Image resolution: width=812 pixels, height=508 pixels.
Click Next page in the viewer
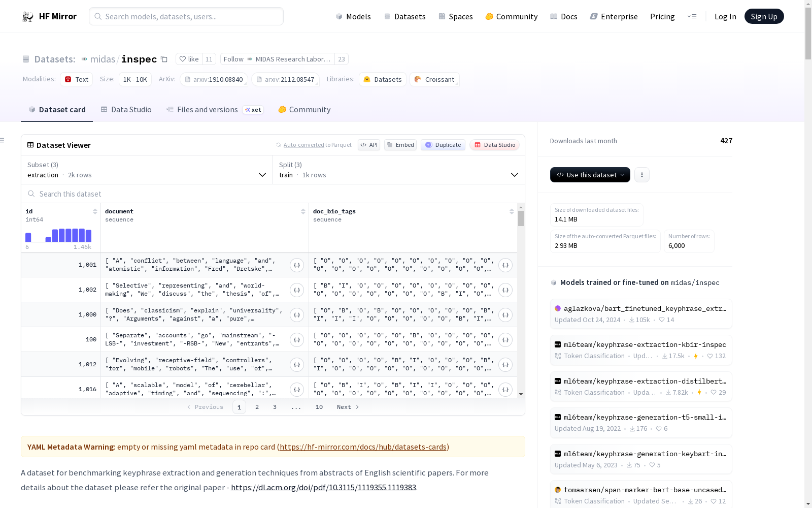tap(348, 407)
